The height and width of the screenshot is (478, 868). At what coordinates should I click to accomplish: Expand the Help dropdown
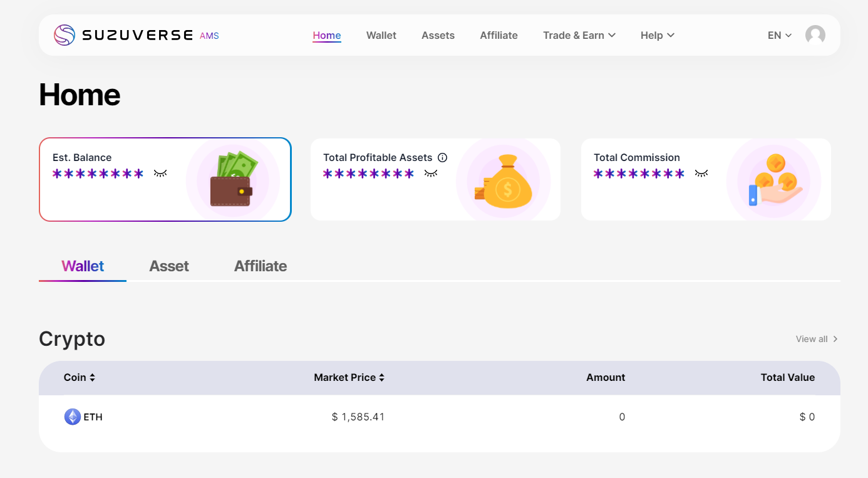[x=657, y=35]
